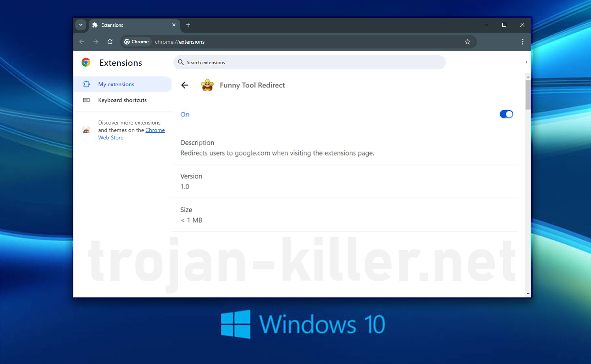Go back from Funny Tool Redirect details
Viewport: 591px width, 364px height.
coord(185,85)
